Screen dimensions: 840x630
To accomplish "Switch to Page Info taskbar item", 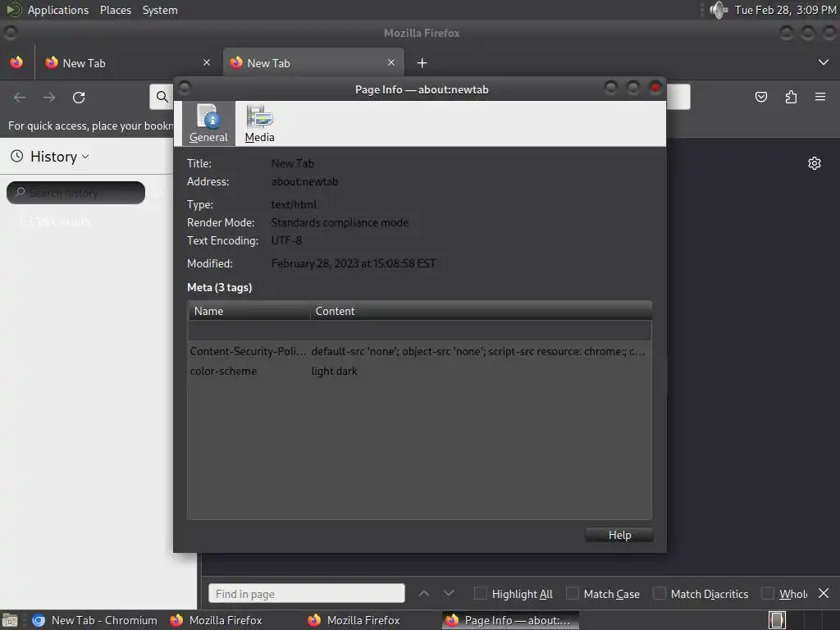I will (510, 620).
